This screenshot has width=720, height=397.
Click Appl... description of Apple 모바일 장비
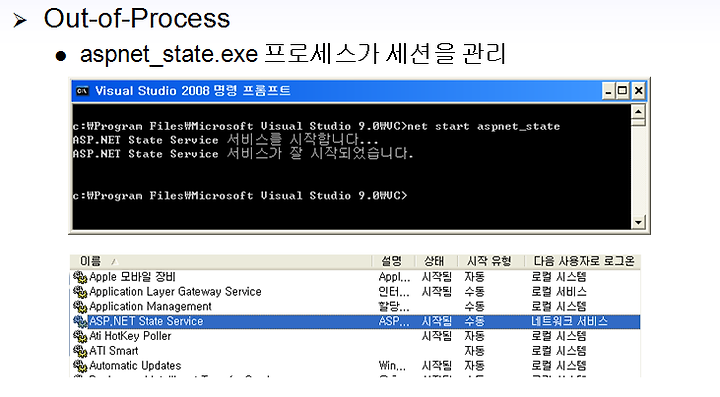[x=394, y=277]
